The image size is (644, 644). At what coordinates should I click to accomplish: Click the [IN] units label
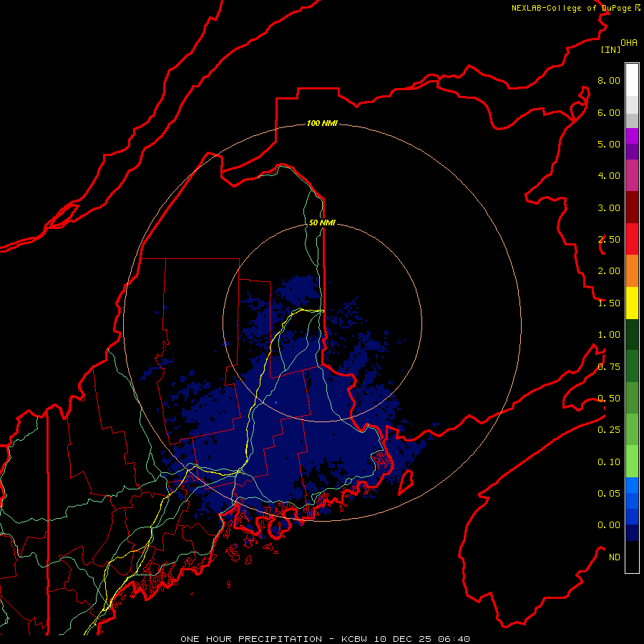click(610, 49)
